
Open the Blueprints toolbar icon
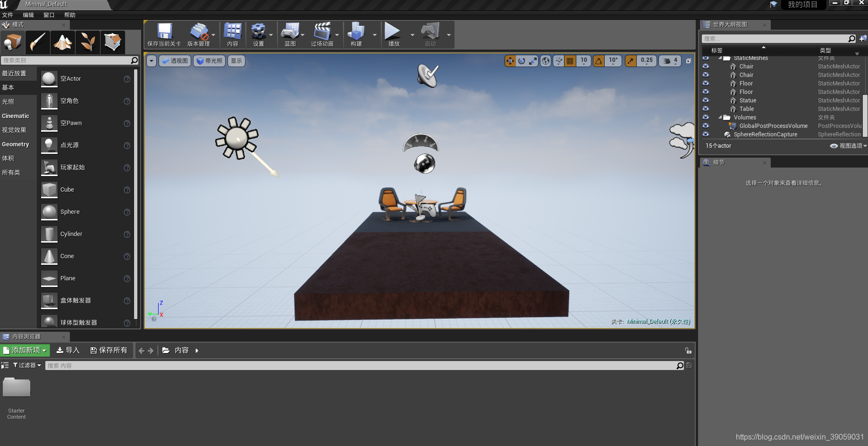[290, 31]
